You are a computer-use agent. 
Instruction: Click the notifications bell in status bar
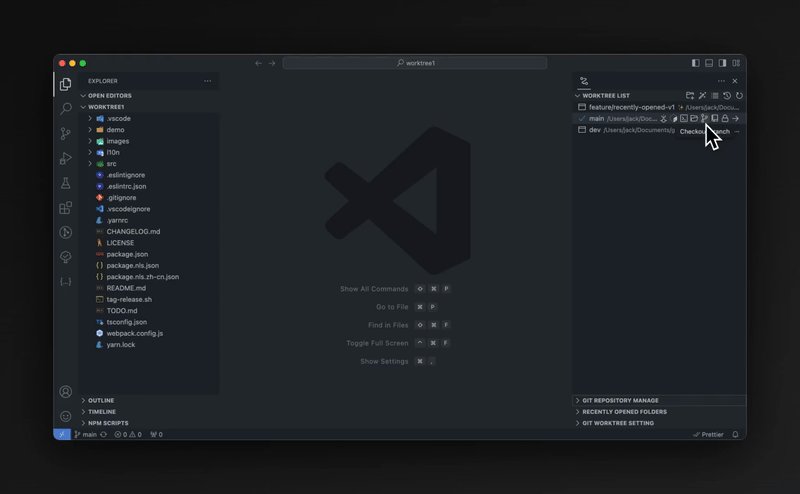coord(735,434)
